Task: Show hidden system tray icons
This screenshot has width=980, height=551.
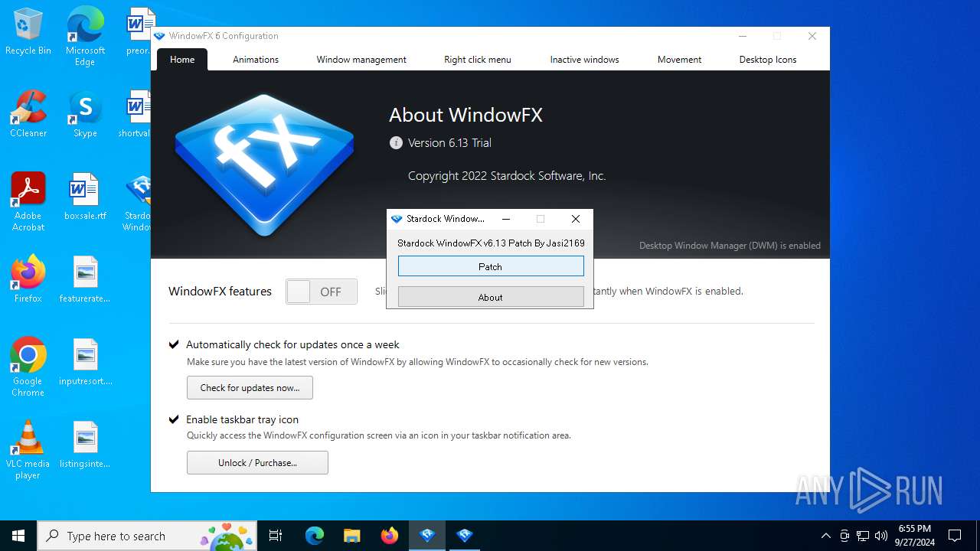Action: pyautogui.click(x=825, y=536)
